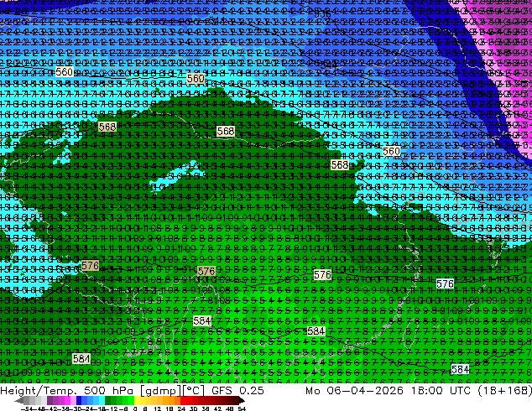Select the '500 hPa' level label
Viewport: 532px width, 411px height.
coord(108,391)
